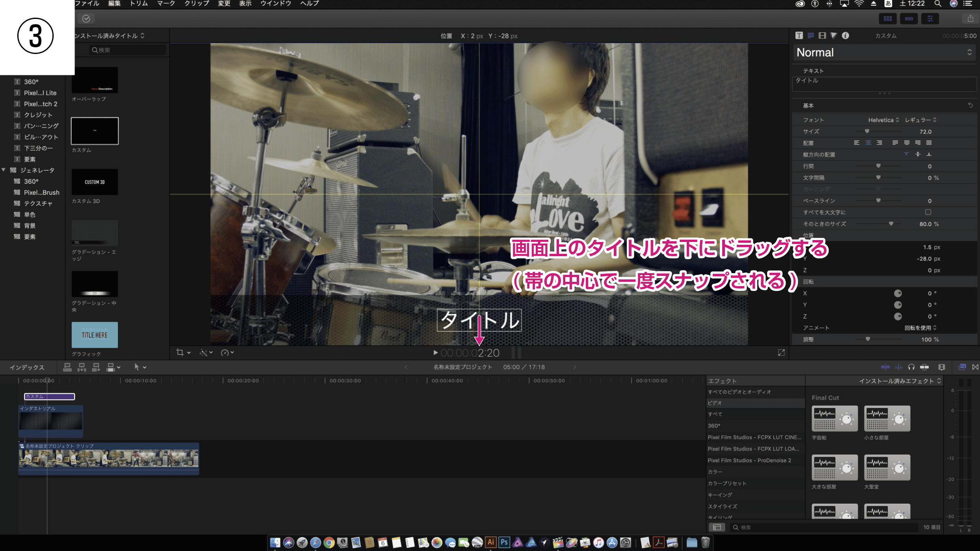Image resolution: width=980 pixels, height=551 pixels.
Task: Toggle solo with the headphones icon
Action: coord(911,367)
